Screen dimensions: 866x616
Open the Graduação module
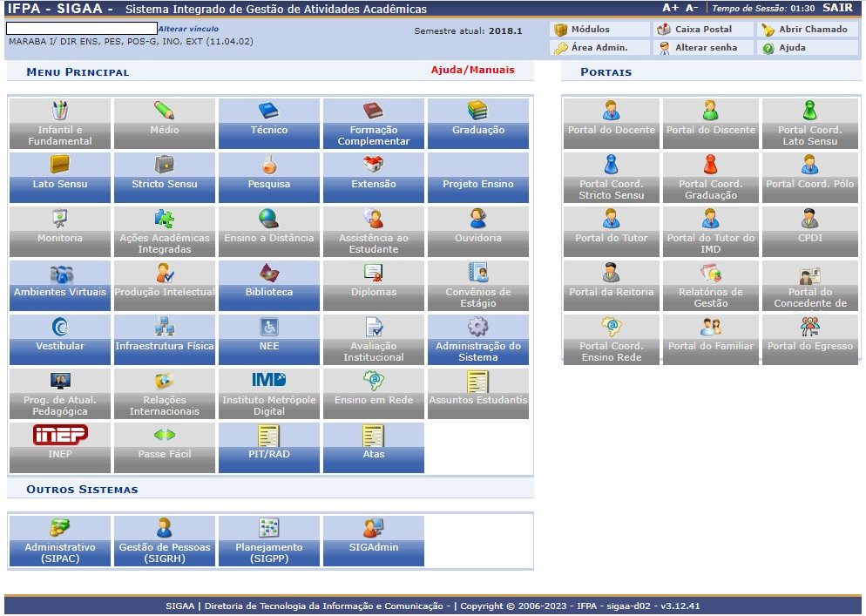point(478,124)
